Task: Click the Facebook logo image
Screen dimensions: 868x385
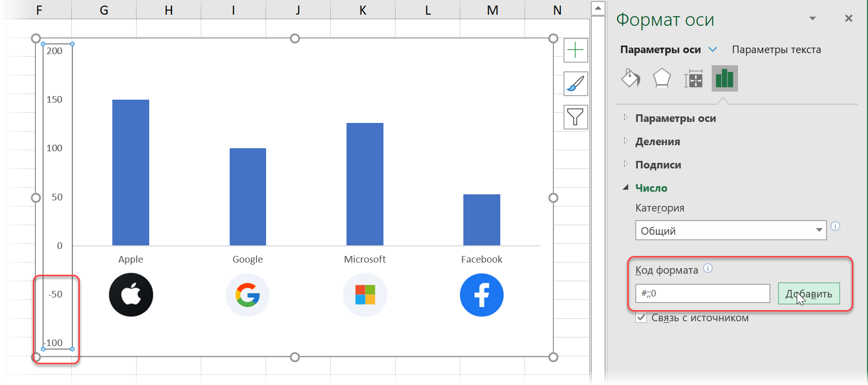Action: (482, 295)
